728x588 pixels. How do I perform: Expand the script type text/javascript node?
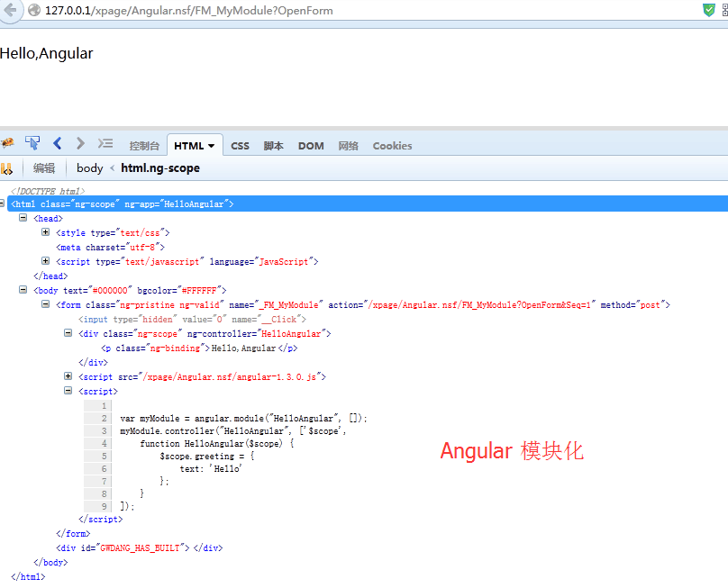point(45,261)
